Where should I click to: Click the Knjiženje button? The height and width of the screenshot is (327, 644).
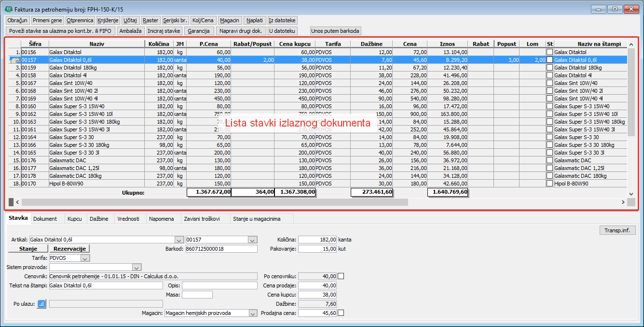coord(108,20)
